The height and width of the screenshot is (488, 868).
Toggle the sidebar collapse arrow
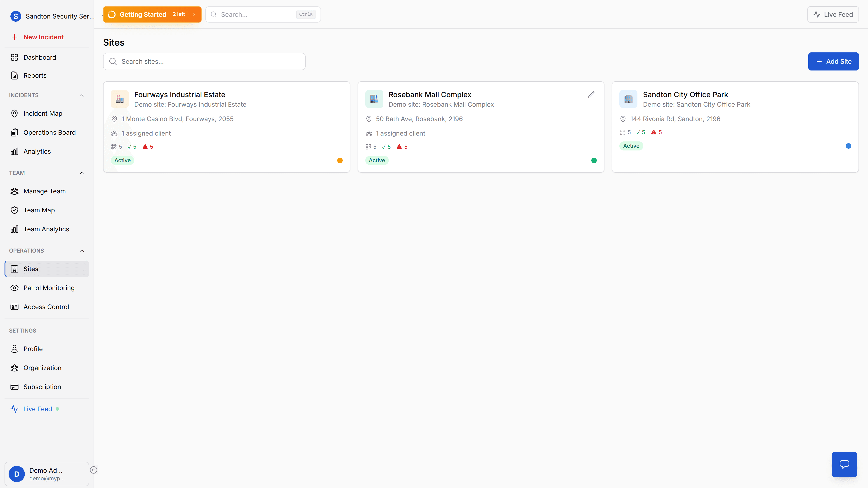coord(94,469)
